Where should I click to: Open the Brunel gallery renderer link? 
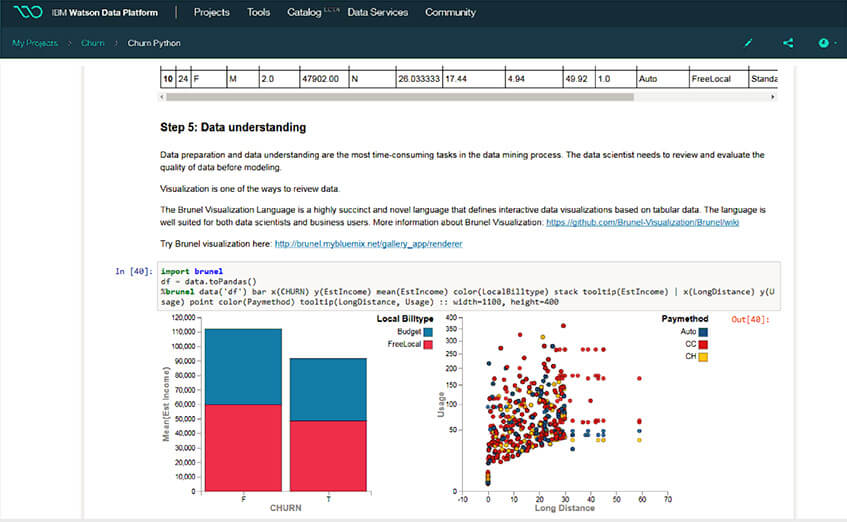368,244
